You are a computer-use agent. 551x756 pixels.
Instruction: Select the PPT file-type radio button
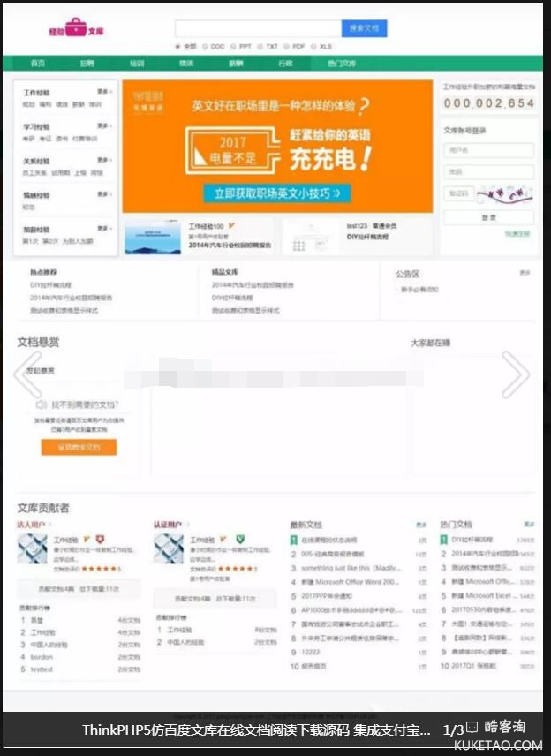pyautogui.click(x=233, y=47)
